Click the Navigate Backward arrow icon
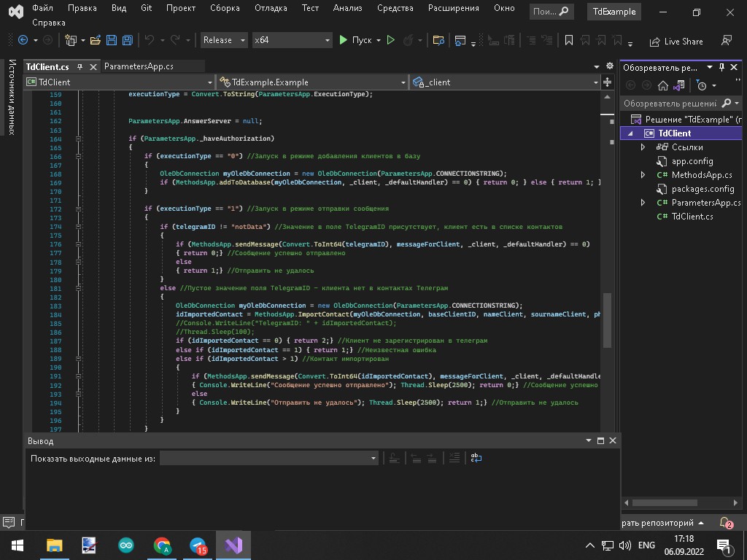The width and height of the screenshot is (747, 560). click(x=23, y=41)
